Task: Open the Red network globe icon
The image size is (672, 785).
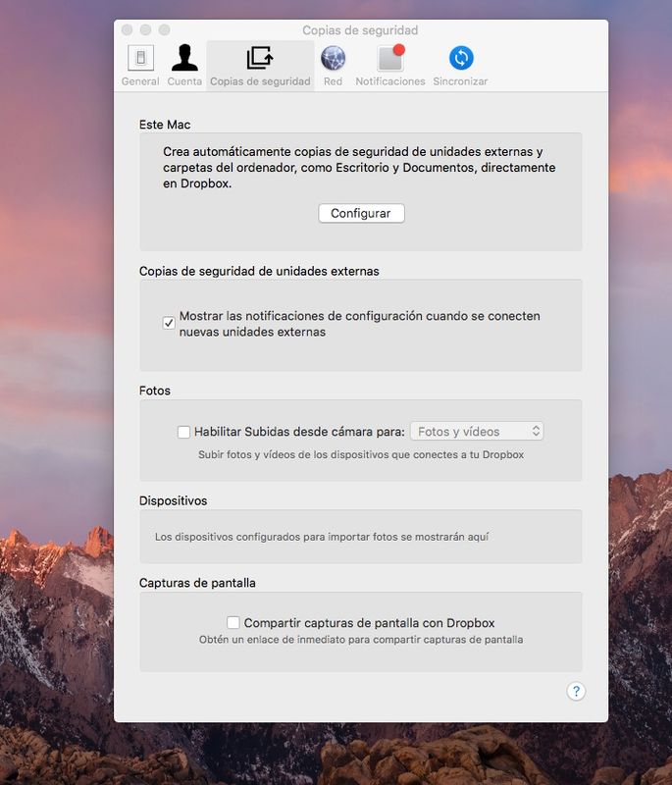Action: (333, 59)
